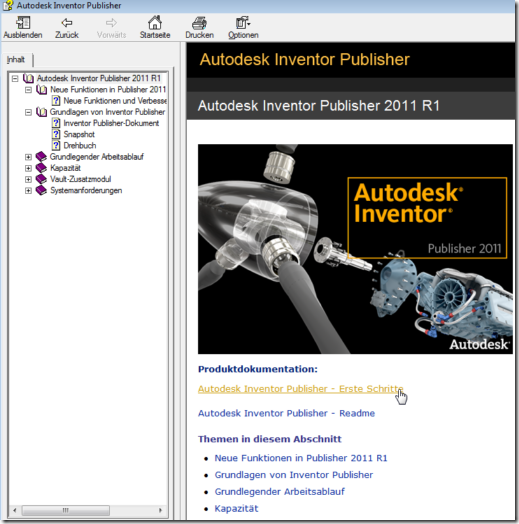Screen dimensions: 519x524
Task: Expand the Grundlegender Arbeitsablauf node
Action: point(28,157)
